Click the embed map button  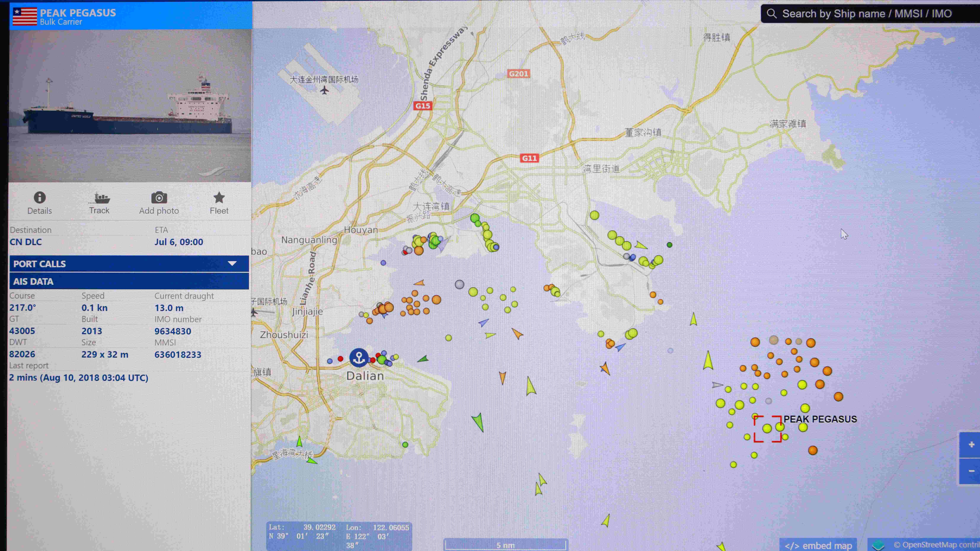tap(818, 545)
